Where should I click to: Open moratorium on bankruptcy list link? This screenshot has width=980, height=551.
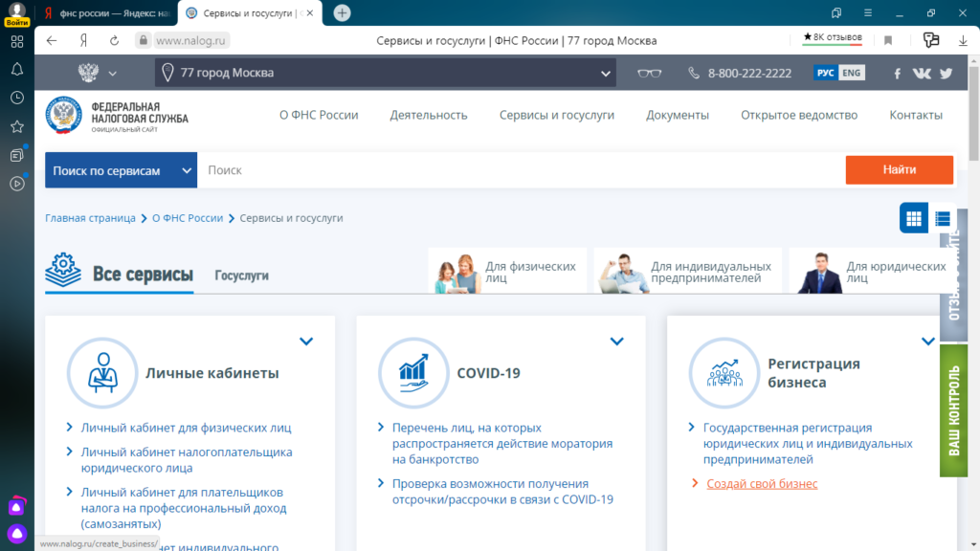click(502, 444)
